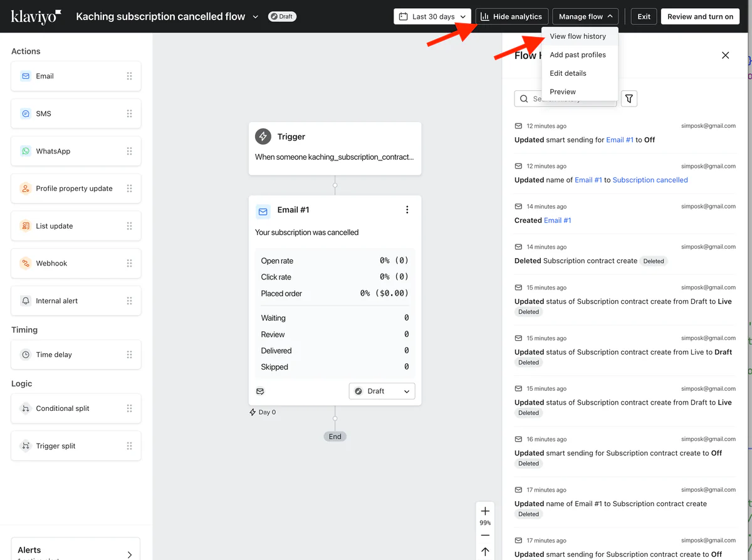Click the Klaviyo logo
The height and width of the screenshot is (560, 752).
36,16
